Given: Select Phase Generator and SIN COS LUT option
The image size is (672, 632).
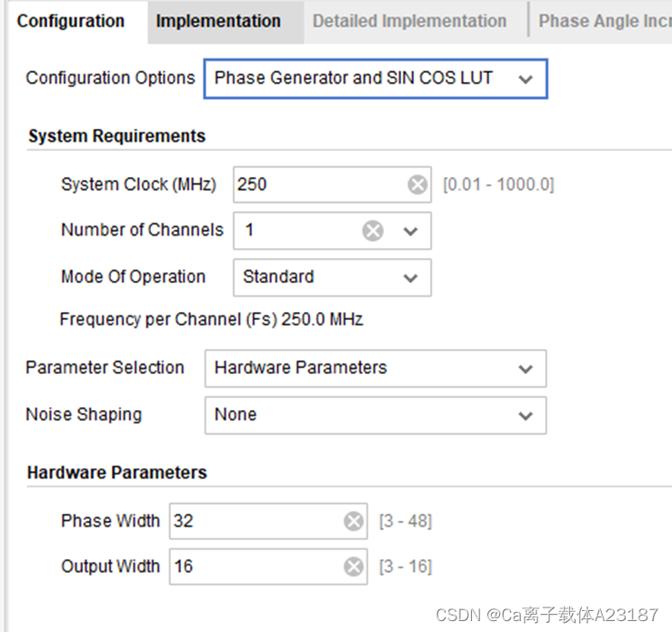Looking at the screenshot, I should point(353,78).
